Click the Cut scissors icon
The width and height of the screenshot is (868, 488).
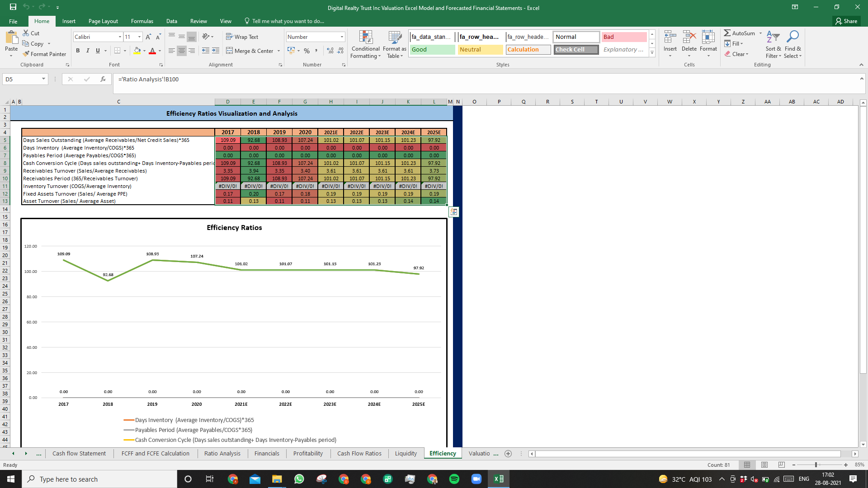coord(26,33)
